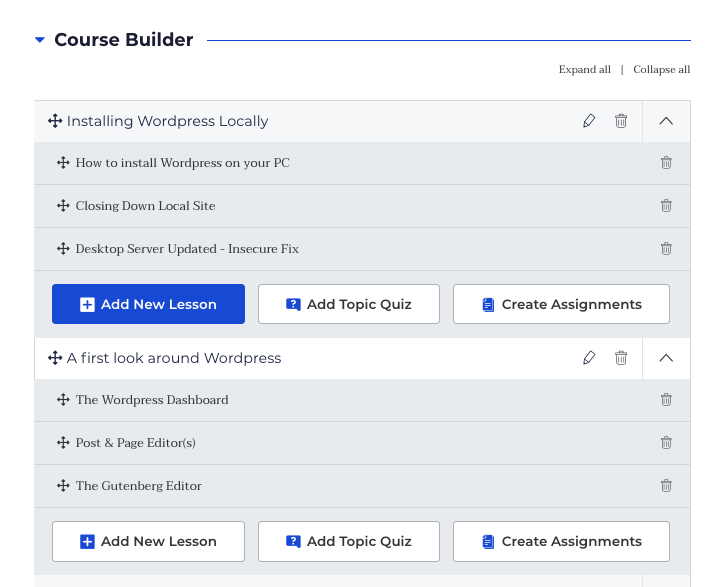Delete A first look around Wordpress topic
Screen dimensions: 718x587
pyautogui.click(x=620, y=358)
